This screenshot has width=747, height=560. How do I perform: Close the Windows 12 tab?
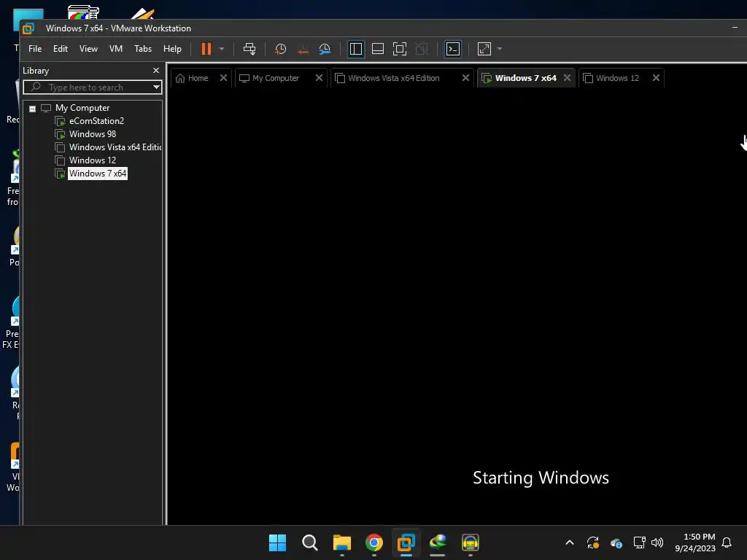(656, 77)
